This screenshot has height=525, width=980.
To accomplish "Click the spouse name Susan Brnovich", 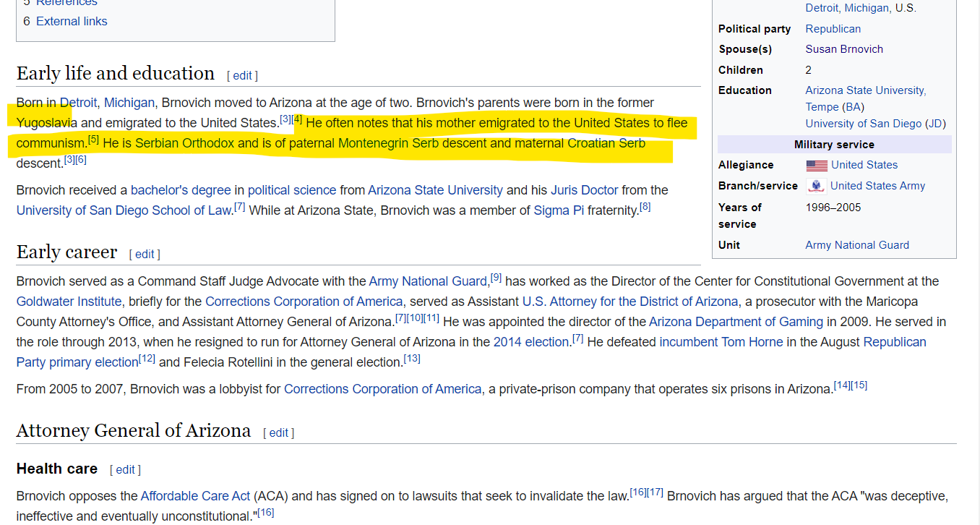I will [x=844, y=49].
